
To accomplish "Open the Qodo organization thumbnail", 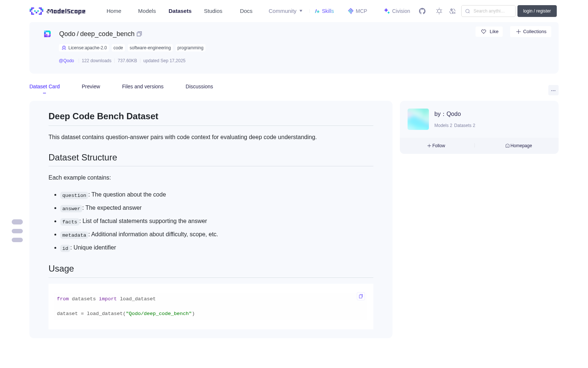I will coord(418,119).
